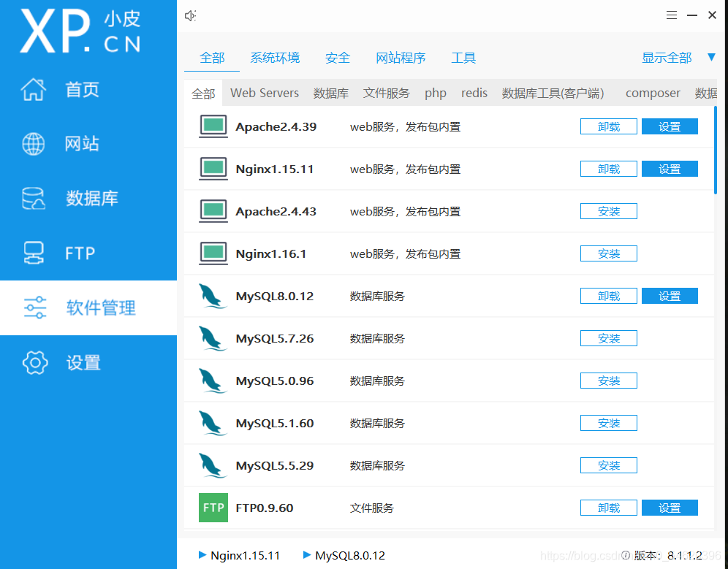The image size is (728, 569).
Task: Open 网站 in the sidebar
Action: pyautogui.click(x=82, y=144)
